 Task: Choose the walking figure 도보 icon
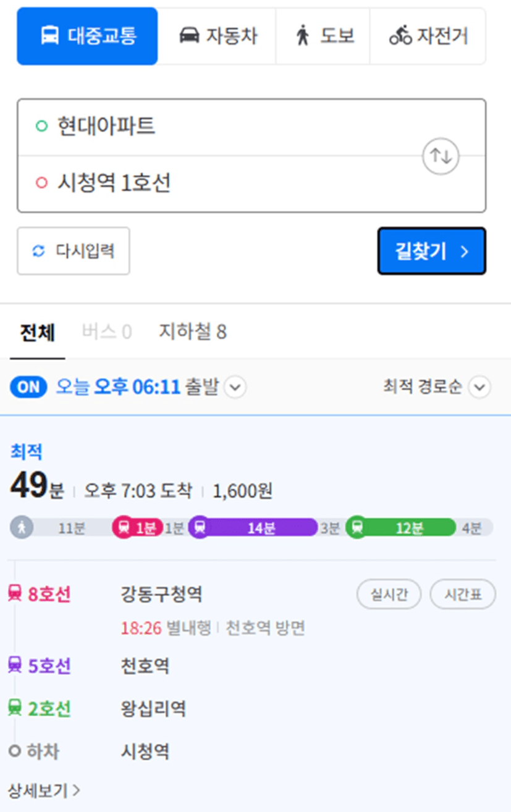tap(302, 36)
